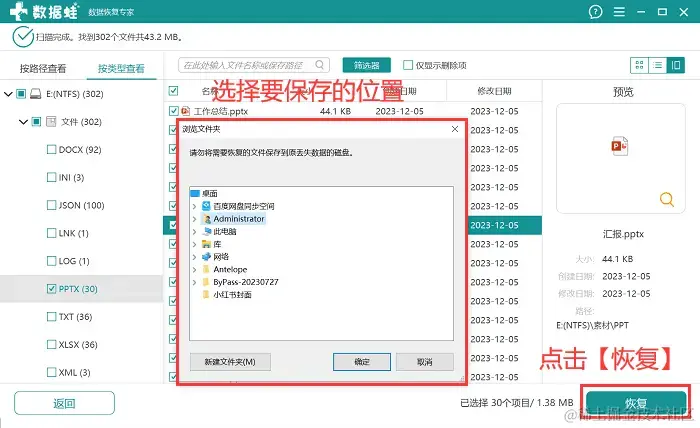
Task: Click the PowerPoint file icon in preview
Action: click(x=620, y=146)
